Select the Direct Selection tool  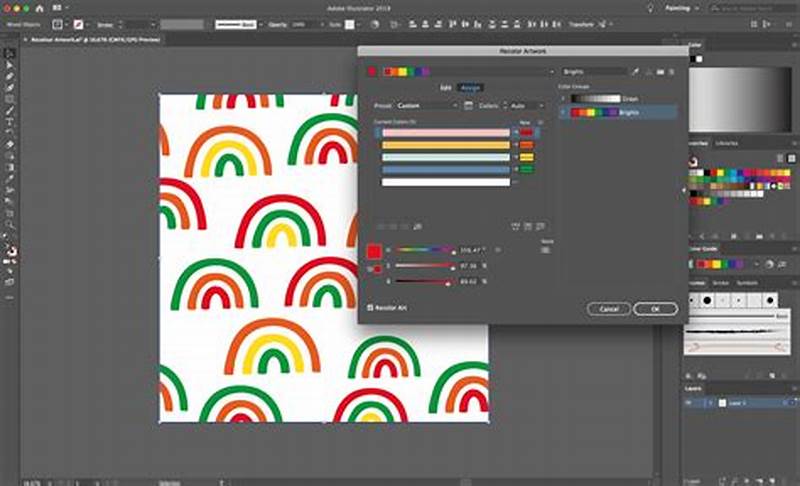(10, 65)
